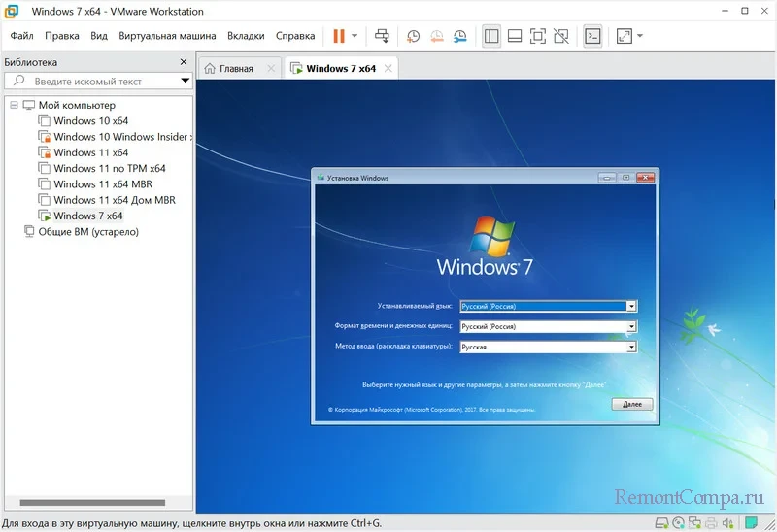
Task: Select Windows 11 x64 Дом MBR
Action: [115, 200]
